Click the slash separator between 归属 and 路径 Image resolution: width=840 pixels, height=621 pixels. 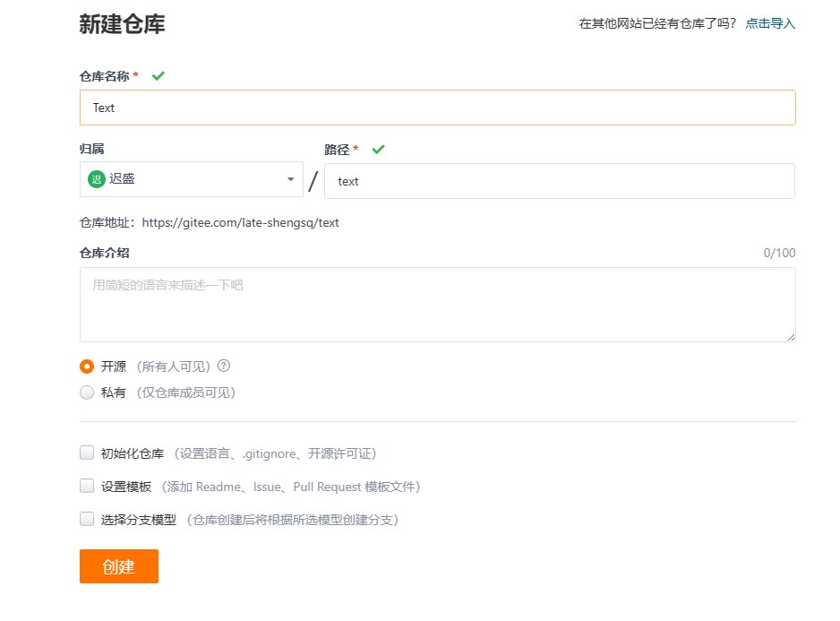(313, 181)
